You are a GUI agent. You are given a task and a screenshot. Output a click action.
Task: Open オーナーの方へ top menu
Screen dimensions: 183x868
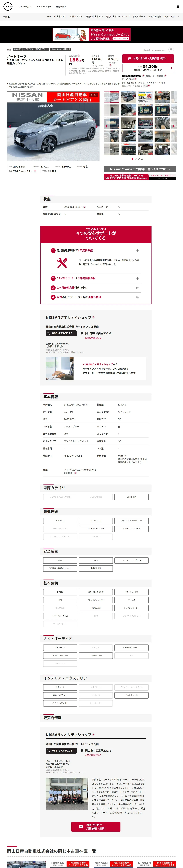(x=44, y=6)
